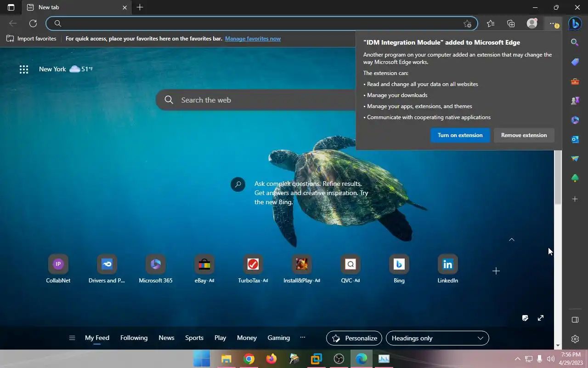Open the feed hamburger menu
588x368 pixels.
coord(72,338)
